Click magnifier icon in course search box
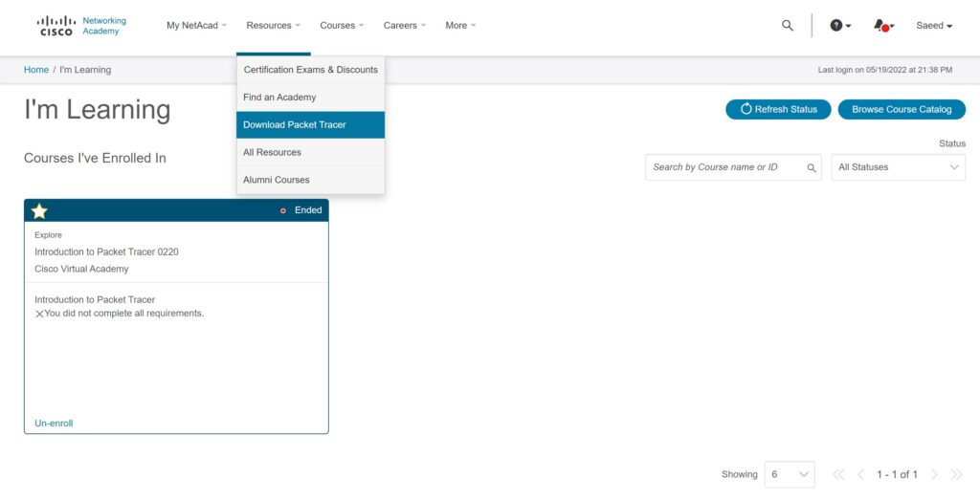Screen dimensions: 980x501 812,167
